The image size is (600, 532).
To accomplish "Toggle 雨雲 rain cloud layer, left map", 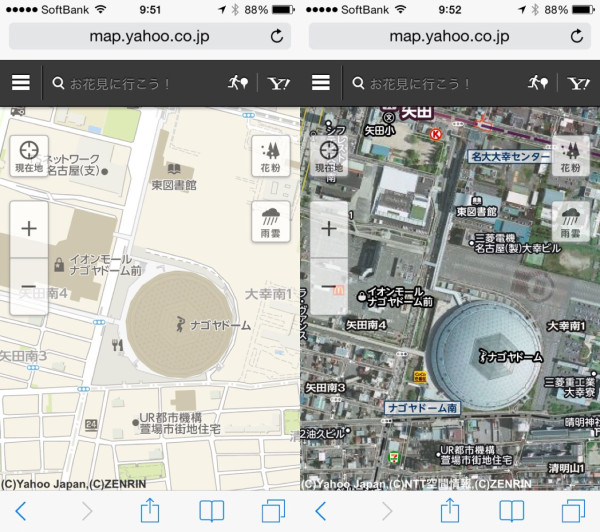I will [271, 222].
